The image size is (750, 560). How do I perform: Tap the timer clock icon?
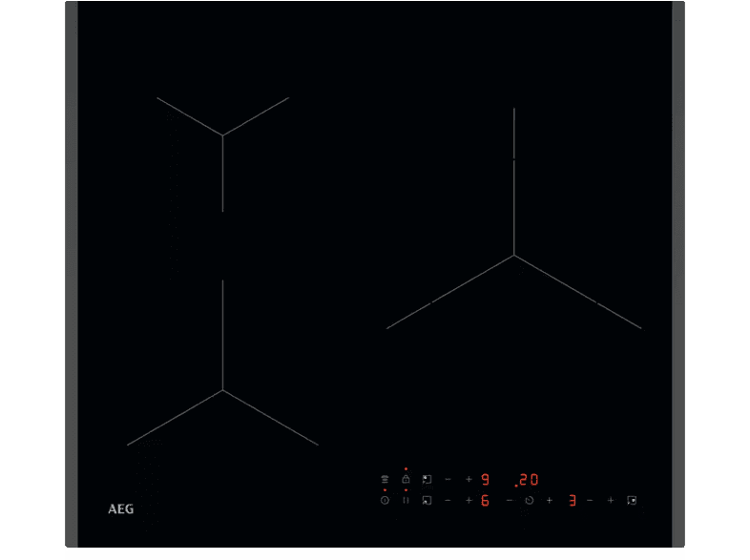click(x=385, y=500)
